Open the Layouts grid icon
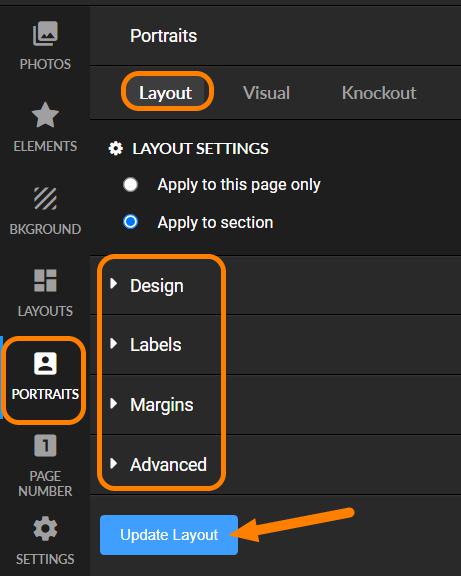 click(45, 281)
